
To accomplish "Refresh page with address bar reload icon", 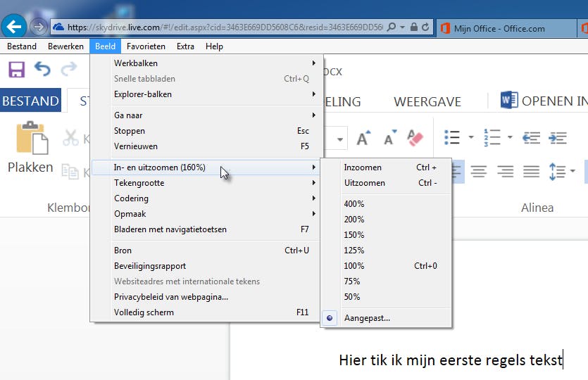I will click(x=425, y=27).
